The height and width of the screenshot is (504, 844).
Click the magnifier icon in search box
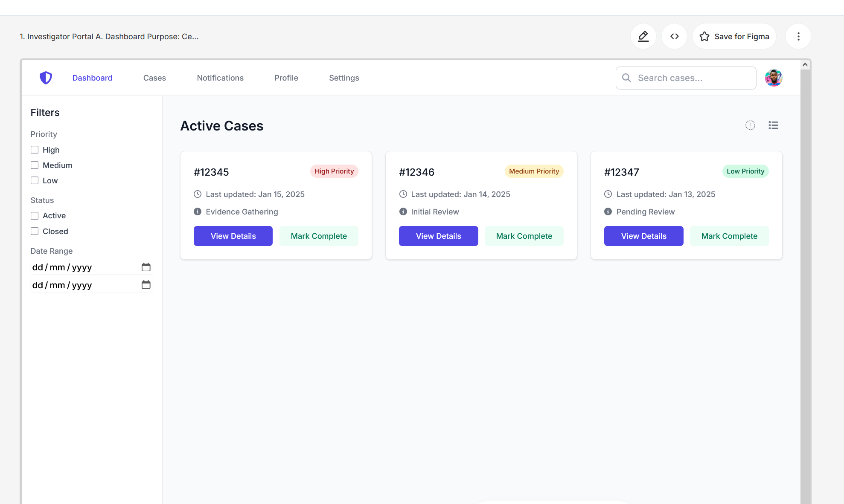626,78
